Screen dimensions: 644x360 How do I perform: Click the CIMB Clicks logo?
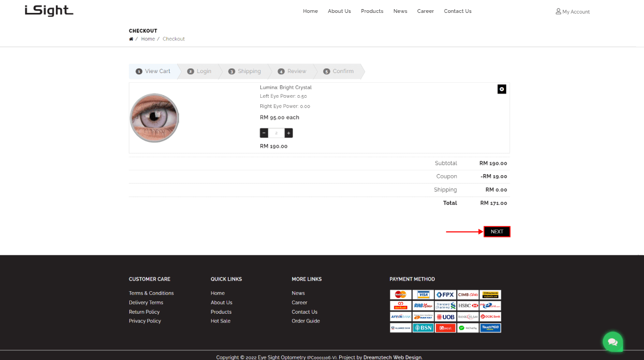(x=468, y=294)
